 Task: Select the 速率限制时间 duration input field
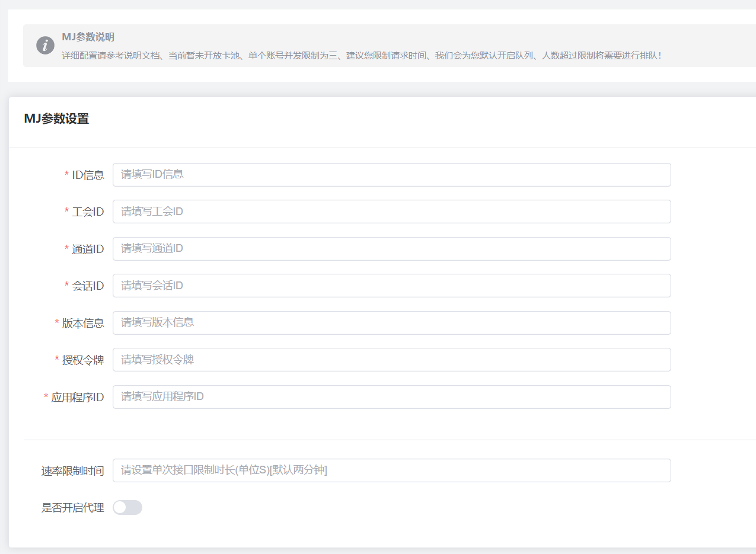click(x=391, y=470)
